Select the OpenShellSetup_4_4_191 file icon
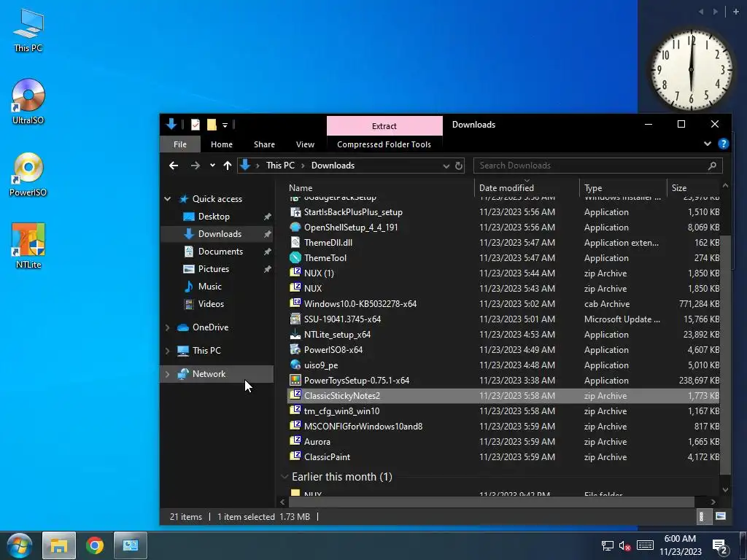The height and width of the screenshot is (560, 747). 295,227
